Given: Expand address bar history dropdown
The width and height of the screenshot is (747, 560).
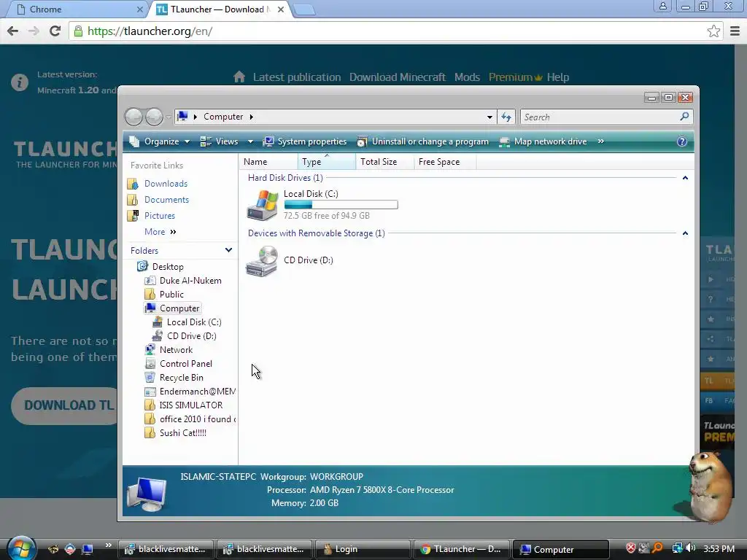Looking at the screenshot, I should pos(489,117).
